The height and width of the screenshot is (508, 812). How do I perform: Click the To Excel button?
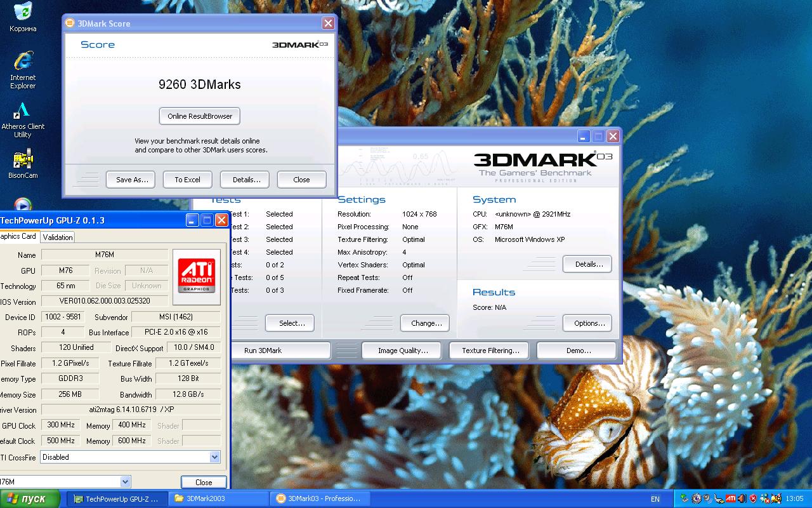tap(187, 180)
